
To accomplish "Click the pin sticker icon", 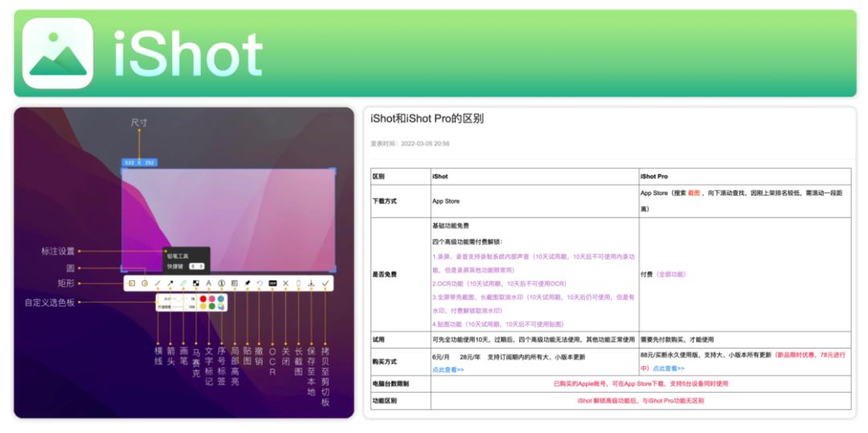I will click(248, 283).
